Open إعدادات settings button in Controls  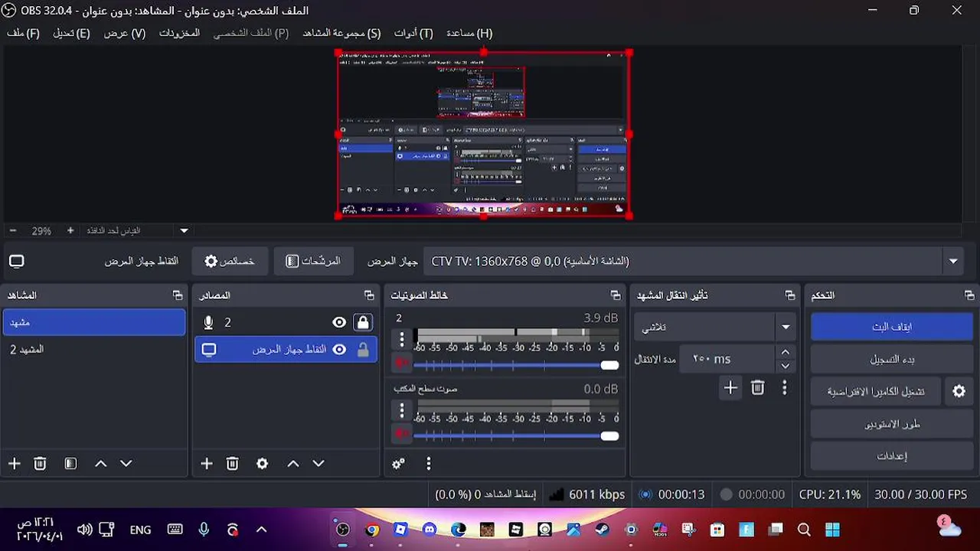coord(892,455)
